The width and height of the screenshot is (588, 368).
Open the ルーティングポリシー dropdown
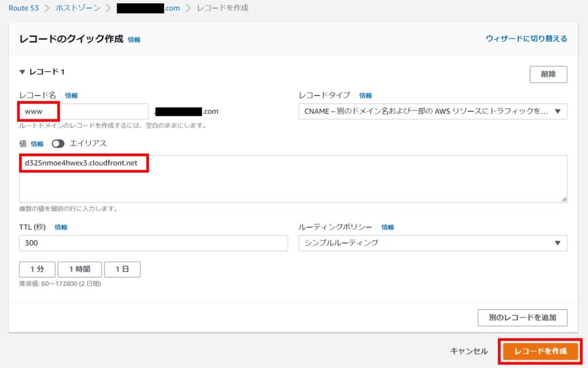432,243
